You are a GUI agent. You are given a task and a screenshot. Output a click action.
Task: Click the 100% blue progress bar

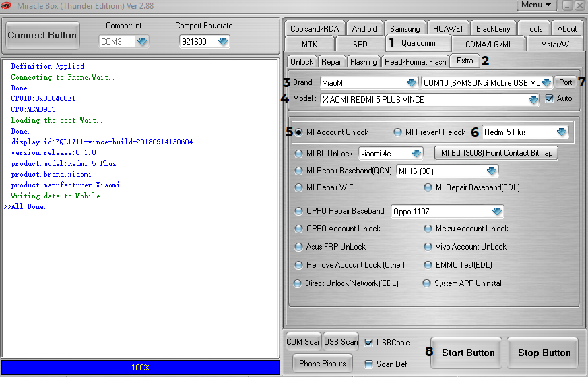[x=140, y=368]
